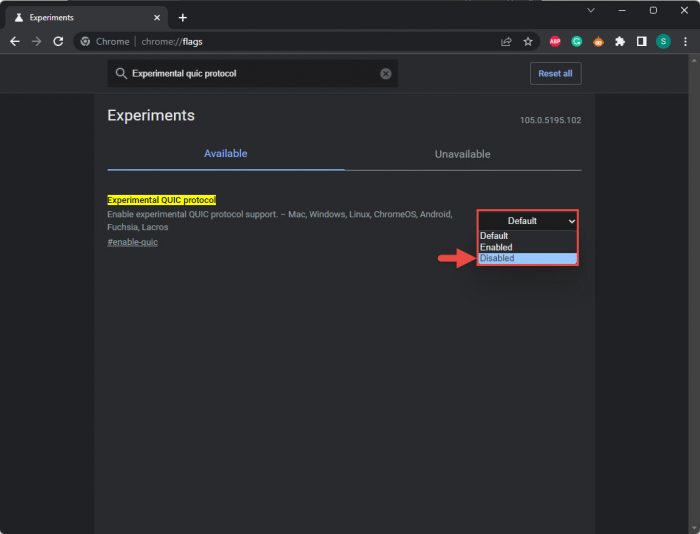The height and width of the screenshot is (534, 700).
Task: Open the Extensions puzzle menu
Action: 620,42
